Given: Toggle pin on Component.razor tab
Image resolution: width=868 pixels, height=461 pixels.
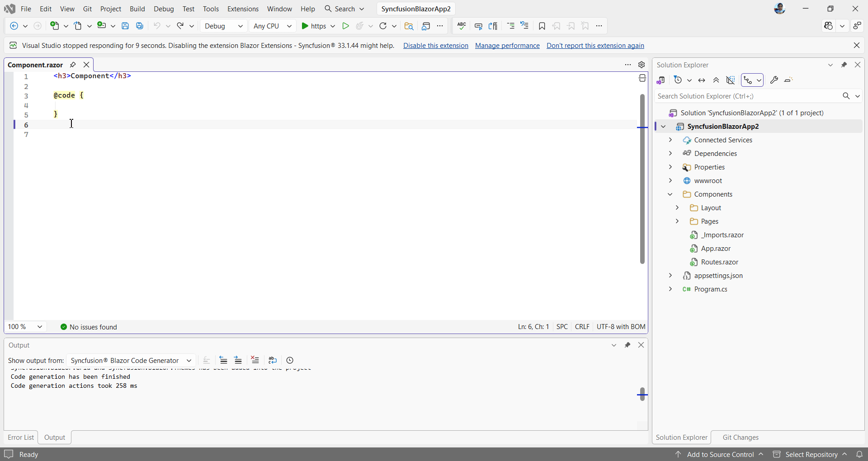Looking at the screenshot, I should 73,65.
